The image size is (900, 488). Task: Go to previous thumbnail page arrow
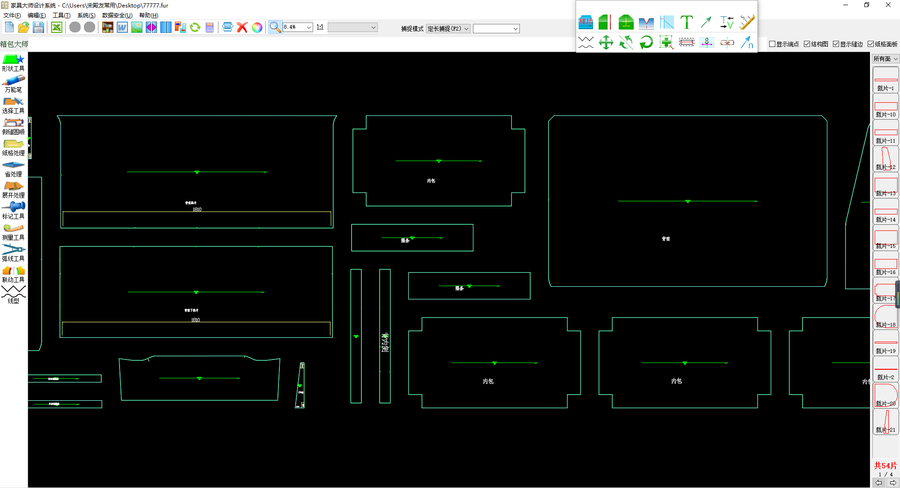tap(879, 483)
